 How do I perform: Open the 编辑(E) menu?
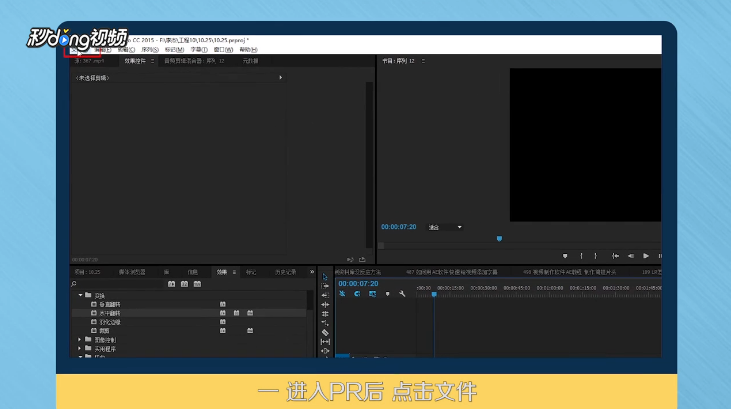click(103, 49)
